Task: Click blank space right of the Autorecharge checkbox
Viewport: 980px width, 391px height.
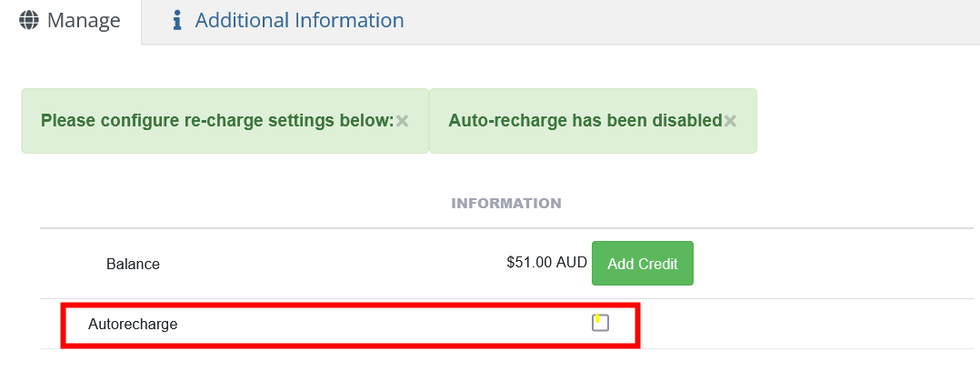Action: click(800, 324)
